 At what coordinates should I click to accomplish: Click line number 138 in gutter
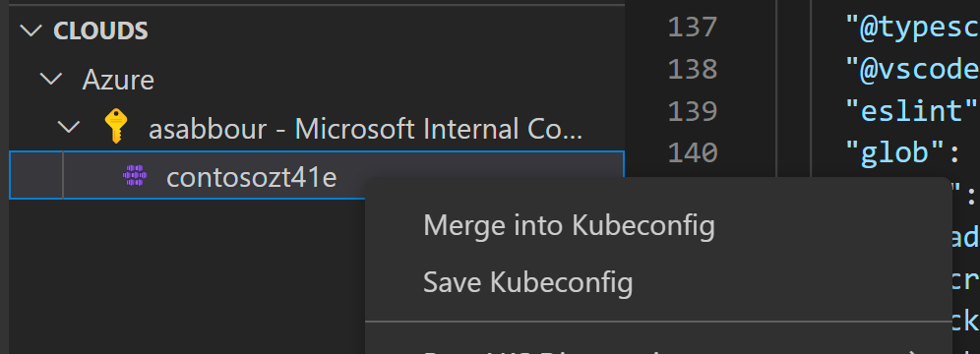click(x=693, y=69)
